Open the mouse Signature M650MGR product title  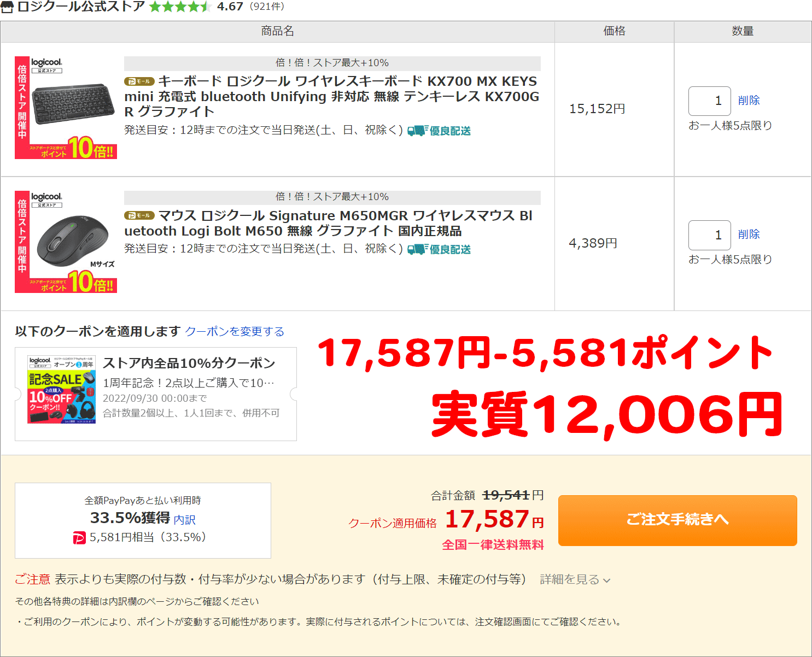[x=328, y=223]
